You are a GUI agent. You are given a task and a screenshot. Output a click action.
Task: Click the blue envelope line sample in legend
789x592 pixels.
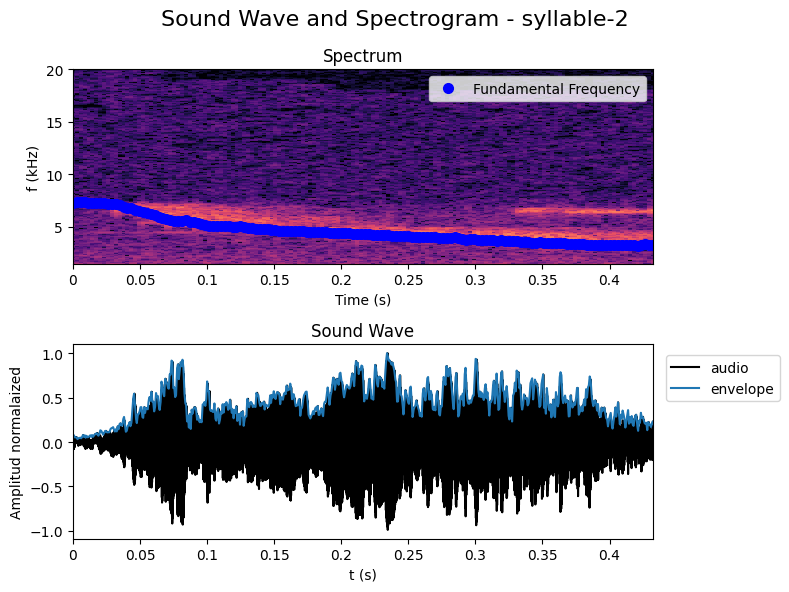pyautogui.click(x=686, y=389)
